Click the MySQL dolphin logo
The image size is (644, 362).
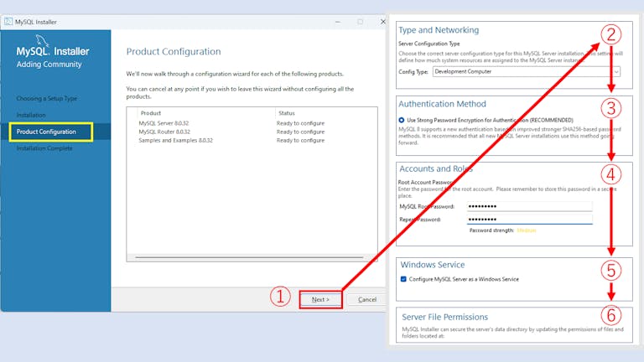tap(42, 40)
